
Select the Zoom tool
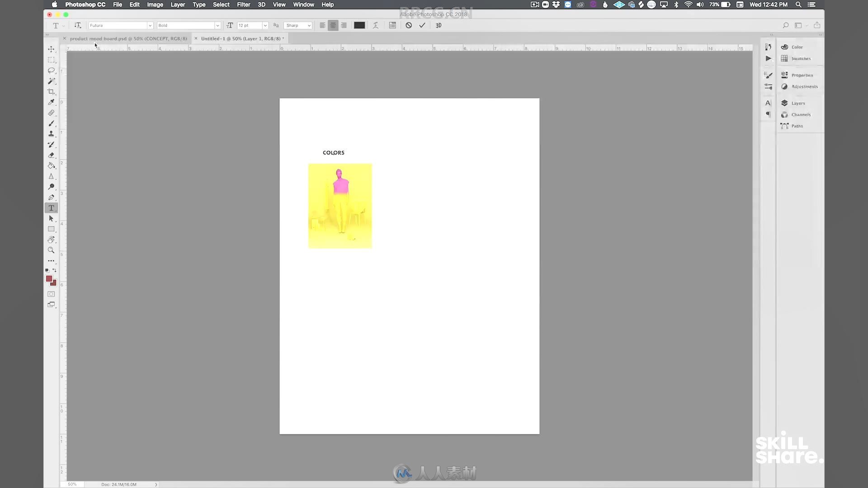click(x=51, y=250)
